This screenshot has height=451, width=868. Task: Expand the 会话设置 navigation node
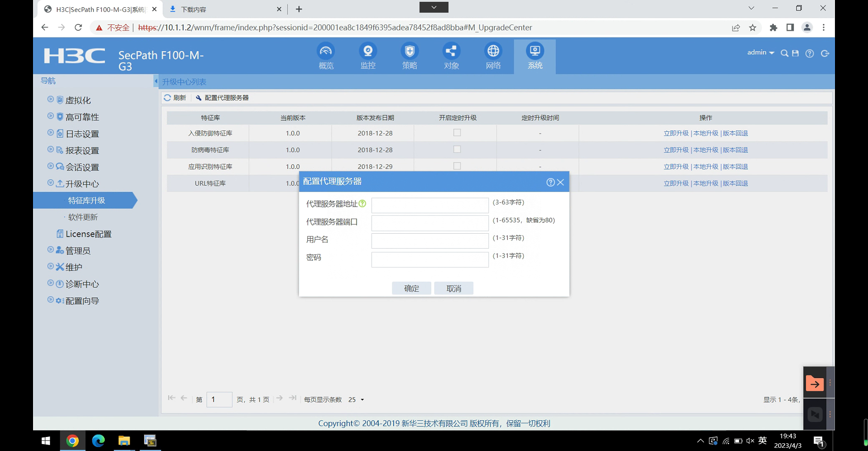(x=50, y=166)
